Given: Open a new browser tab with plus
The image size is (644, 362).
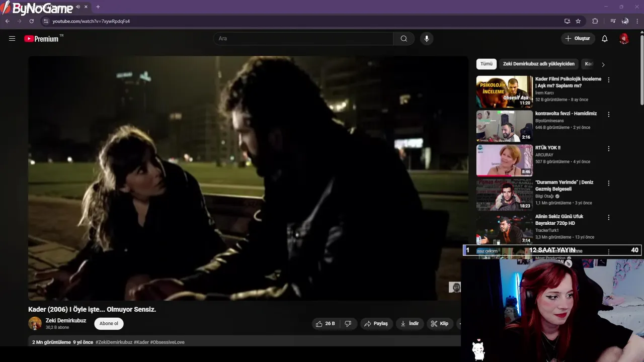Looking at the screenshot, I should [x=98, y=7].
